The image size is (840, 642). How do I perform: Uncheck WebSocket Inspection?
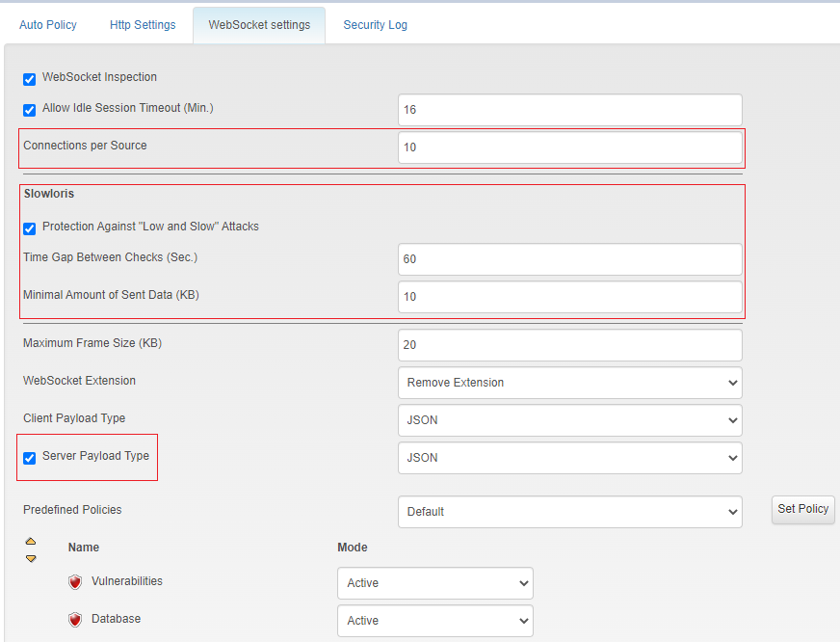pyautogui.click(x=29, y=79)
